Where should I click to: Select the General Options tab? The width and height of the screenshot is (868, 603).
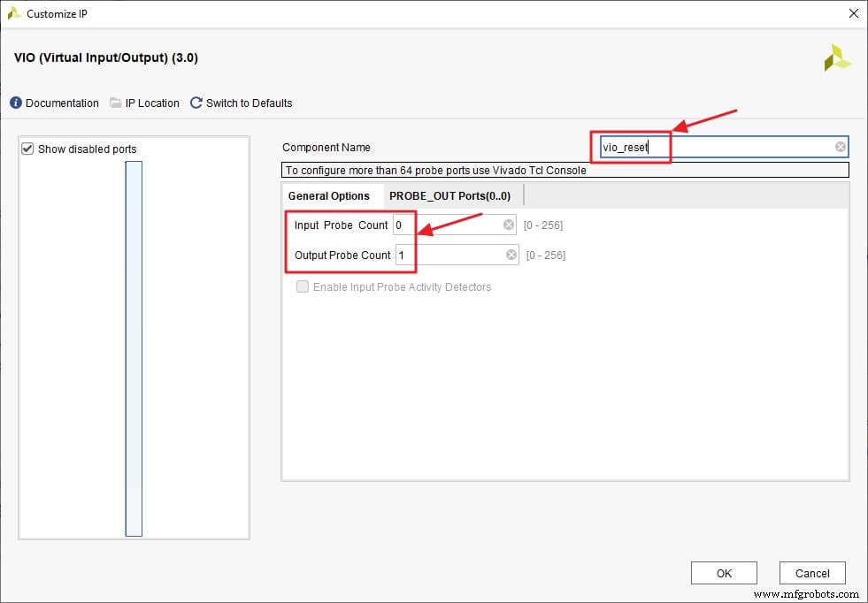coord(331,195)
